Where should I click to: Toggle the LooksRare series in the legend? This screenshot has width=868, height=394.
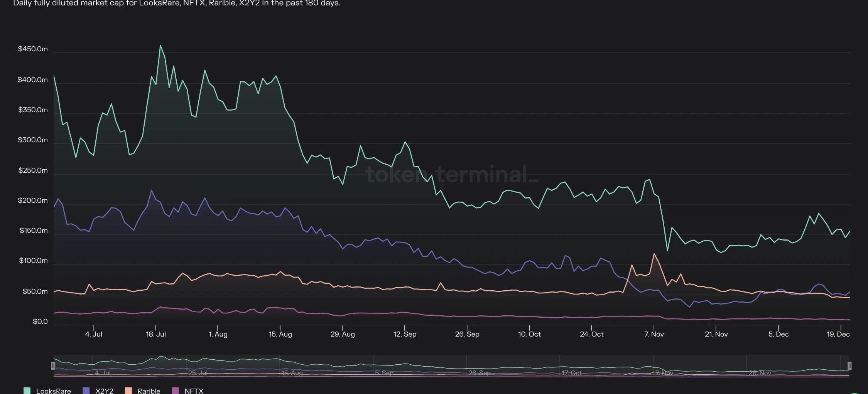click(x=53, y=391)
